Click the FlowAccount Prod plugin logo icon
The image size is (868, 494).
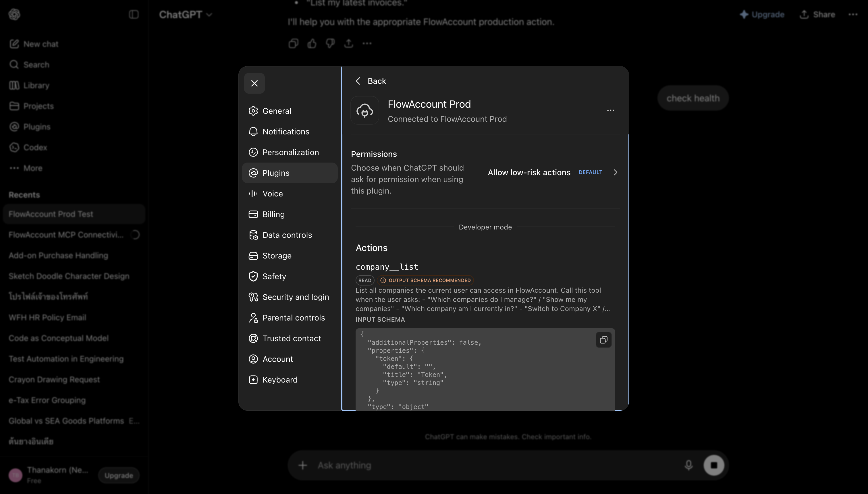pyautogui.click(x=364, y=110)
